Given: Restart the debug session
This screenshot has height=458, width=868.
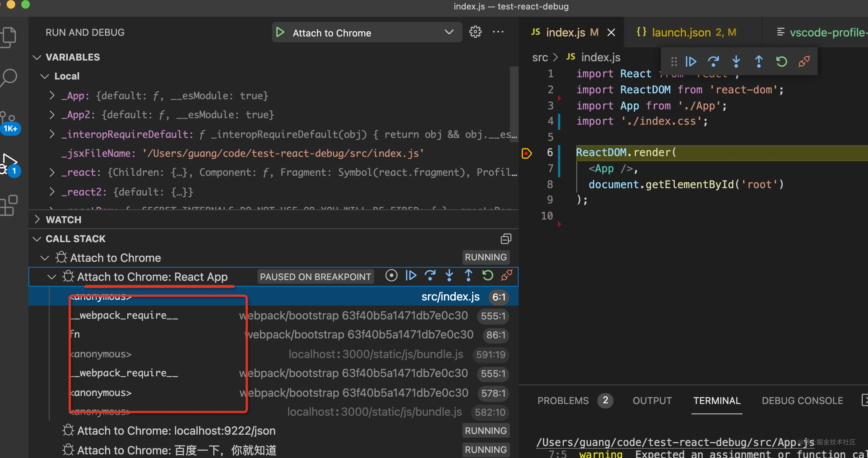Looking at the screenshot, I should [x=781, y=61].
